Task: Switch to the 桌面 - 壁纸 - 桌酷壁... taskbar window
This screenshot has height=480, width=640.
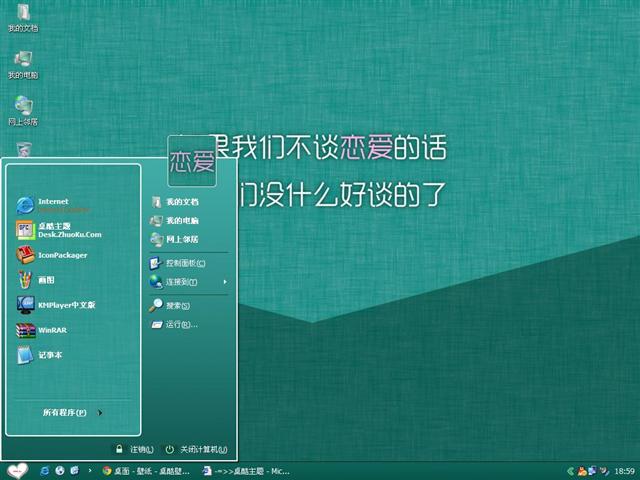Action: (x=146, y=471)
